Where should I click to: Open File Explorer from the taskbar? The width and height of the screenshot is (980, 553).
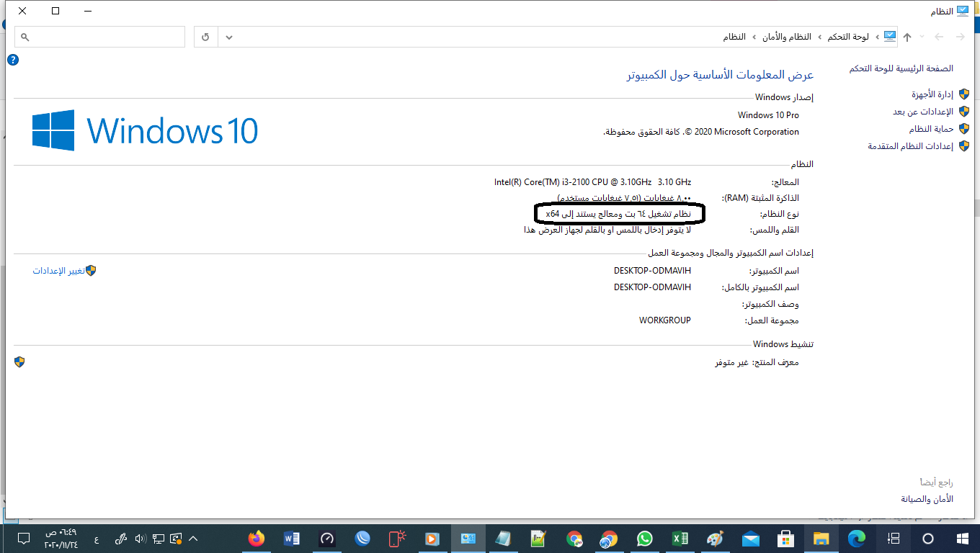coord(821,539)
